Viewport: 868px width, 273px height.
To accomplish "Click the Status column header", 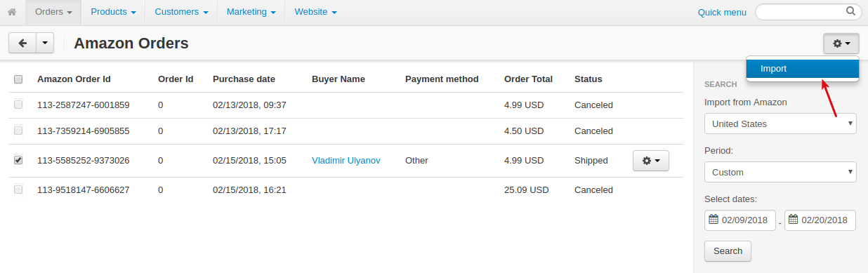I will pyautogui.click(x=588, y=79).
